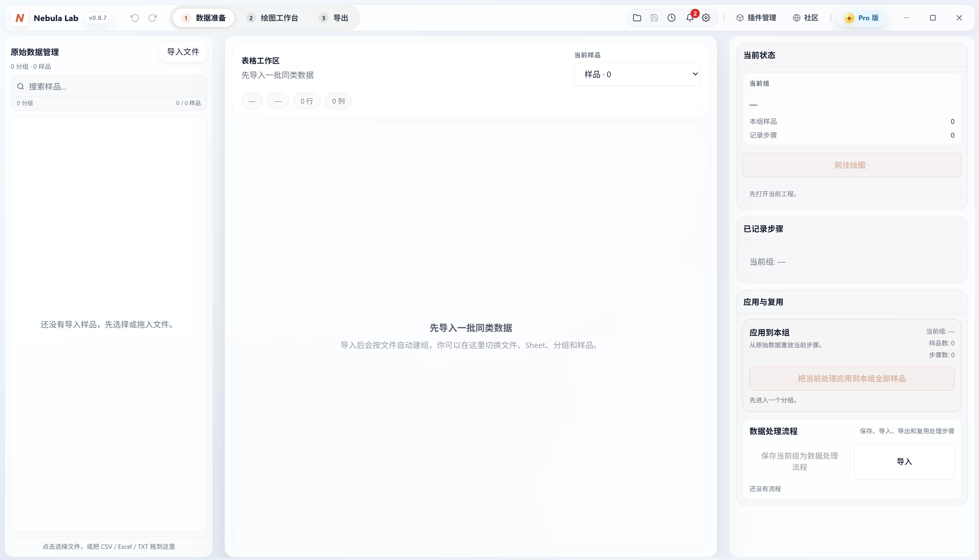Image resolution: width=979 pixels, height=560 pixels.
Task: Click the 还没有流程 status text
Action: pyautogui.click(x=765, y=489)
